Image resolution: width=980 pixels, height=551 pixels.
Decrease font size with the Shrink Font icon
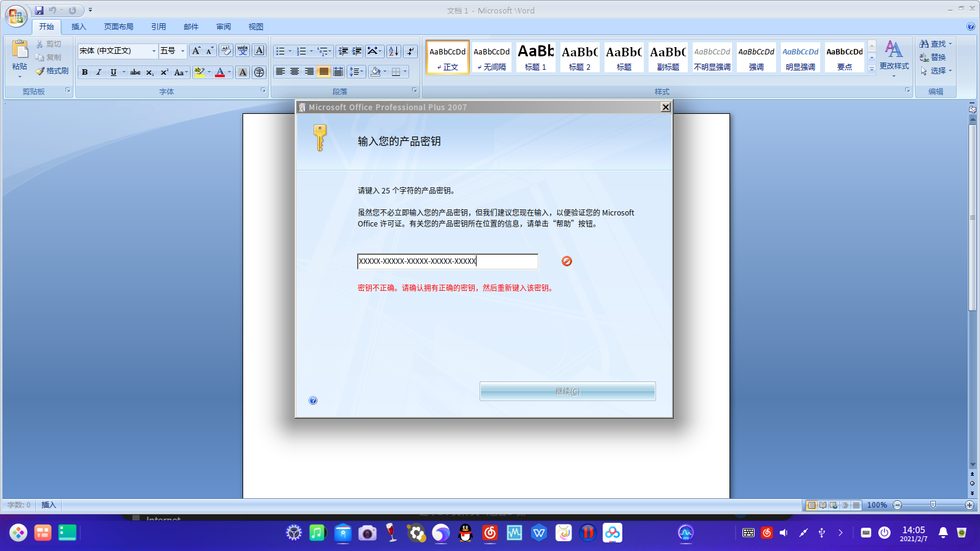(x=209, y=51)
